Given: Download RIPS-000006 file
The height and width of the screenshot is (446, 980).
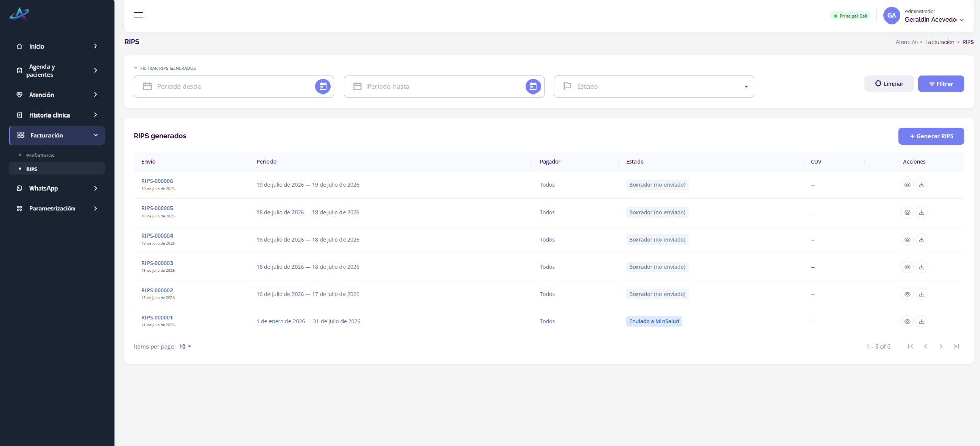Looking at the screenshot, I should point(921,185).
